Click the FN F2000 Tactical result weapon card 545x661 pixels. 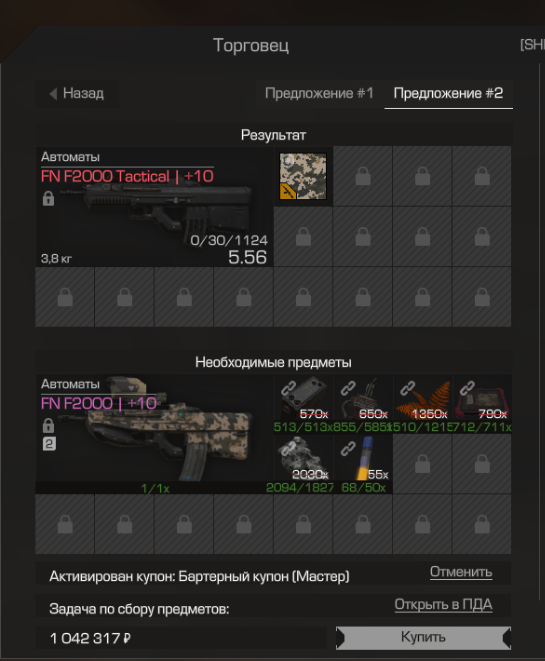coord(154,207)
